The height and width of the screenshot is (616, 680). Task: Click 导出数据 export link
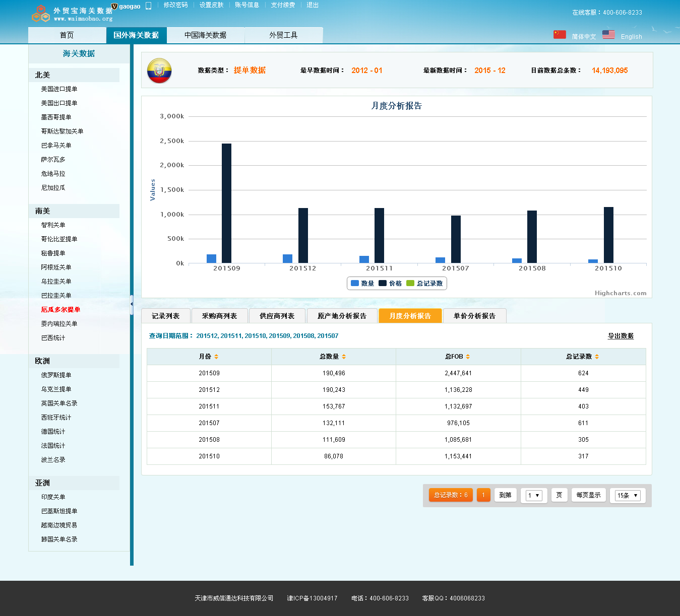[x=621, y=336]
